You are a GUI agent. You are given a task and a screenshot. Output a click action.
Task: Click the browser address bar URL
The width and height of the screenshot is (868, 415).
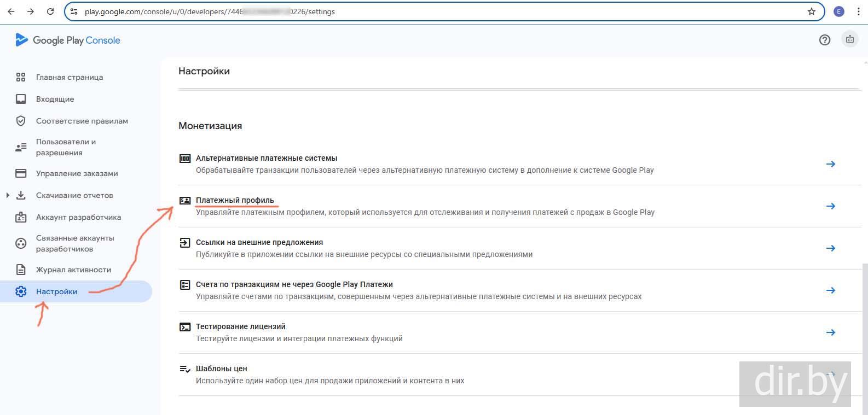pyautogui.click(x=210, y=11)
